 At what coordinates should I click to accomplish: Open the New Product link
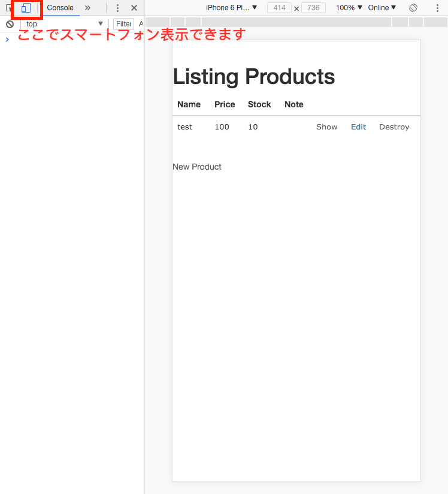(x=197, y=167)
